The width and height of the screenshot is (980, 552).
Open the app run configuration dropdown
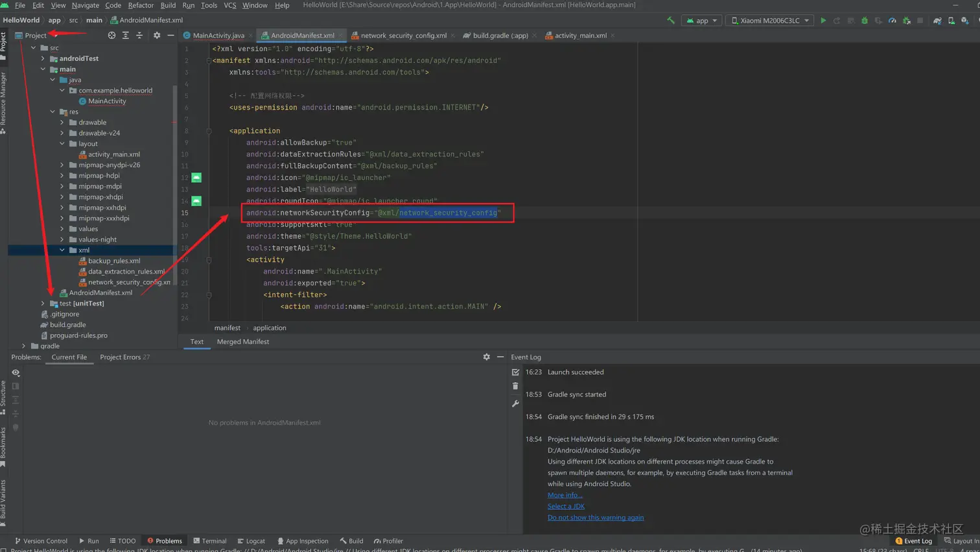[702, 21]
